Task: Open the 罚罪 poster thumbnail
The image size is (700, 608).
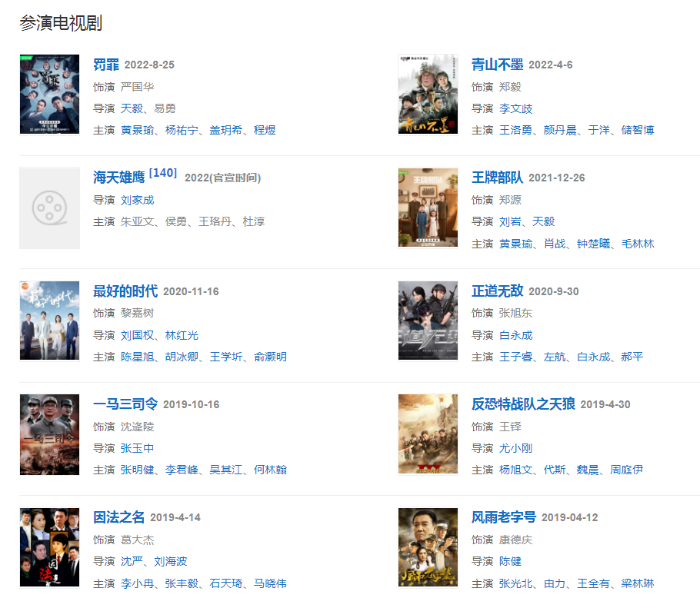Action: (x=49, y=95)
